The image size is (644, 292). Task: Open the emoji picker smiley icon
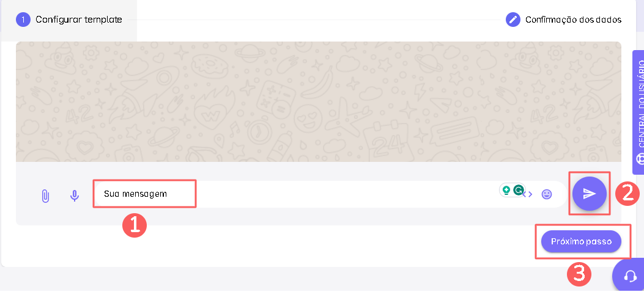(547, 194)
